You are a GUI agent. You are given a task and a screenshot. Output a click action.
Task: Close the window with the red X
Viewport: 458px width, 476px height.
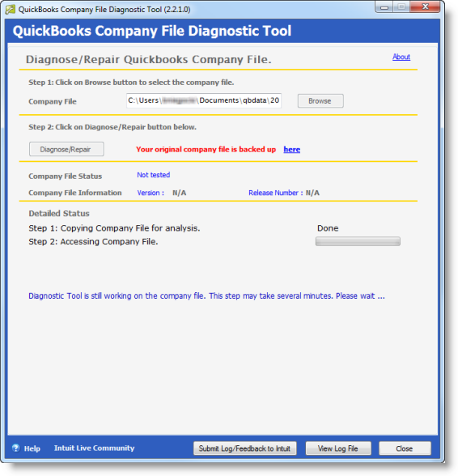point(425,7)
